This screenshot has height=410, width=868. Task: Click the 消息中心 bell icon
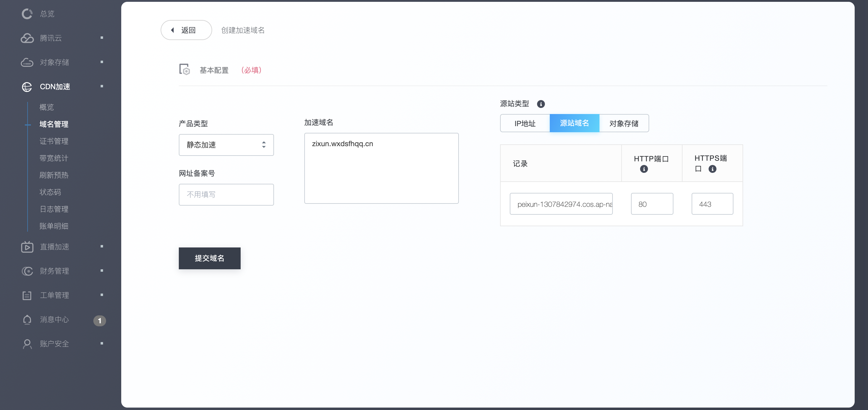pyautogui.click(x=27, y=319)
